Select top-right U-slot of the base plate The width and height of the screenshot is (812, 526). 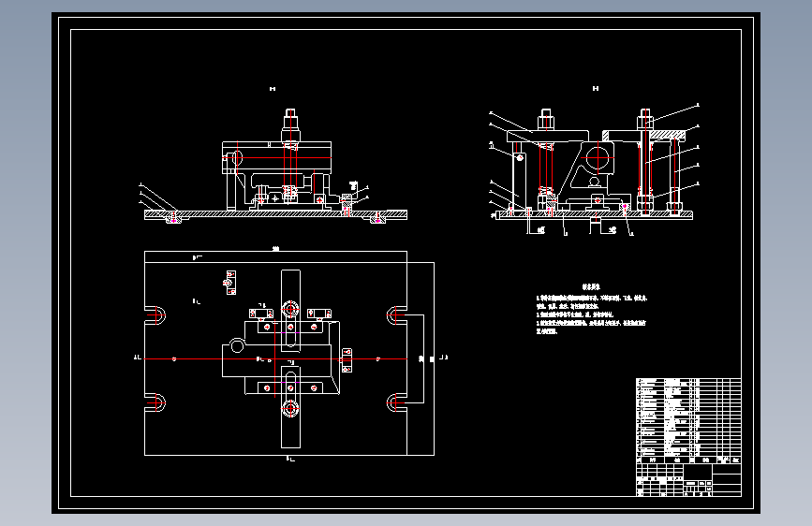tap(397, 314)
